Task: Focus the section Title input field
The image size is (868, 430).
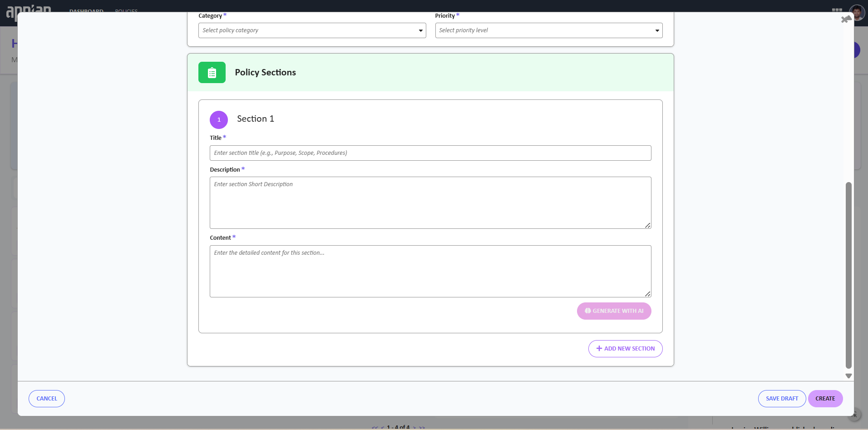Action: 430,153
